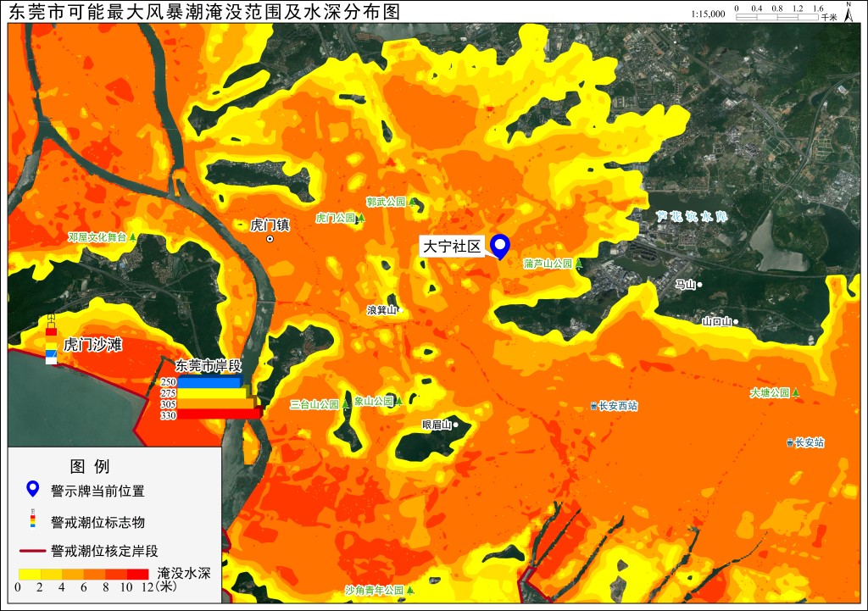Click the 马山 point marker
The height and width of the screenshot is (611, 868).
pyautogui.click(x=699, y=285)
